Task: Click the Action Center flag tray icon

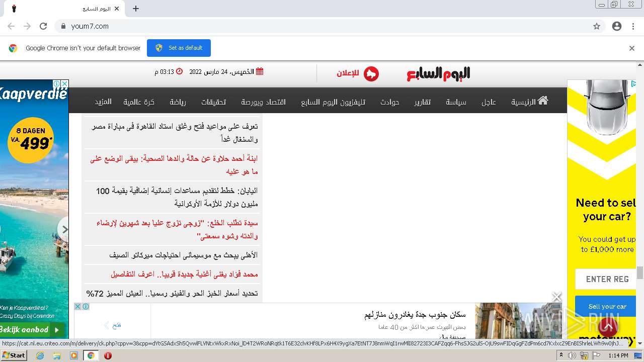Action: click(x=596, y=355)
